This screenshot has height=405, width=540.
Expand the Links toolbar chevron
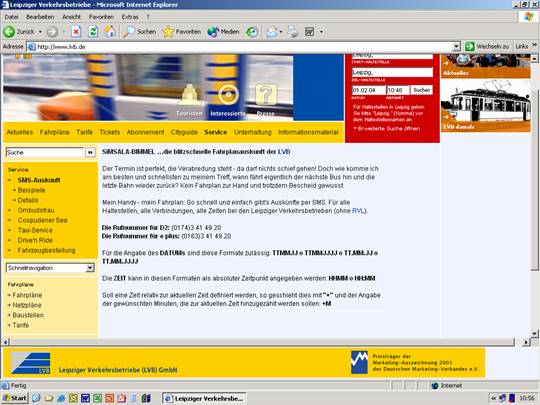(x=534, y=45)
